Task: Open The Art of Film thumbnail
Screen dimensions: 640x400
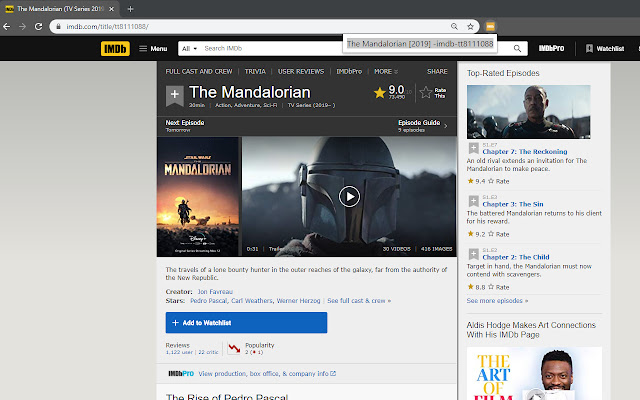Action: tap(534, 373)
